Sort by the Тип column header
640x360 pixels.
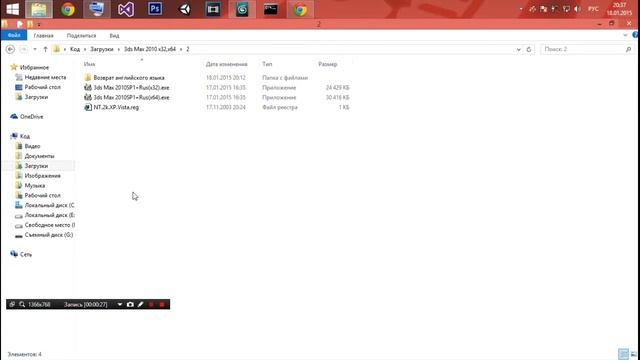[267, 64]
